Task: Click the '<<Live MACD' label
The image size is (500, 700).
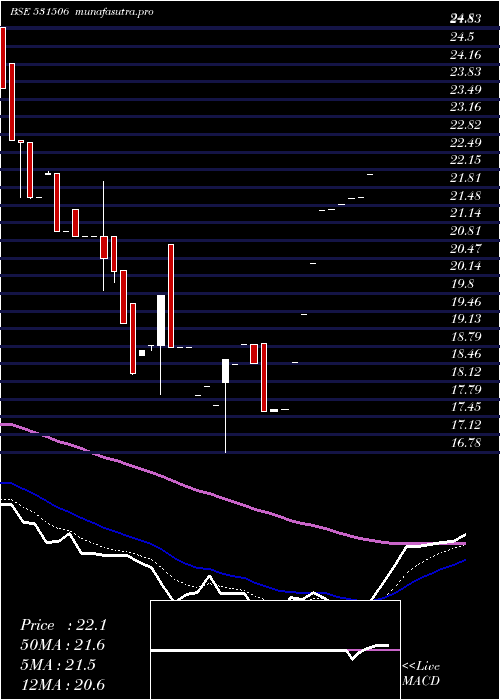Action: pos(421,674)
